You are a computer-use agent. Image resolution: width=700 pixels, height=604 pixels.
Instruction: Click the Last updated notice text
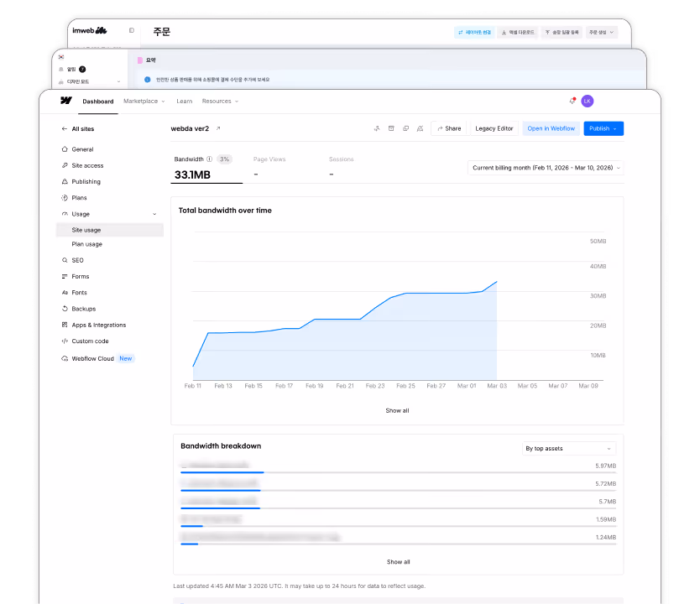pos(299,586)
